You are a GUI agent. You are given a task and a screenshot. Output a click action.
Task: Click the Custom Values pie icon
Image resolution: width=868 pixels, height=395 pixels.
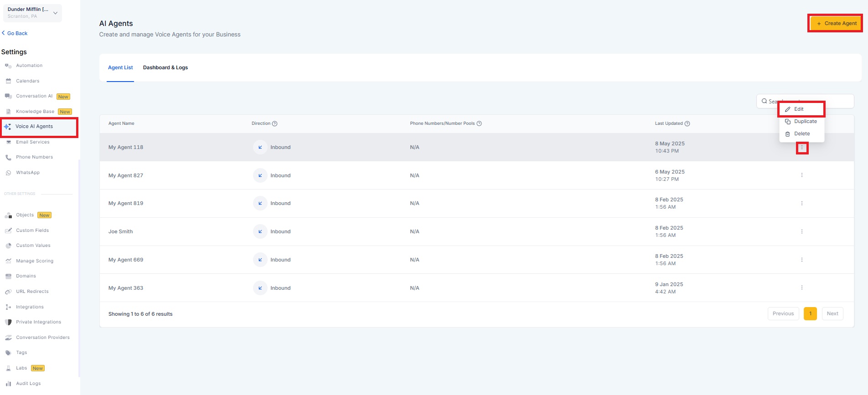8,246
